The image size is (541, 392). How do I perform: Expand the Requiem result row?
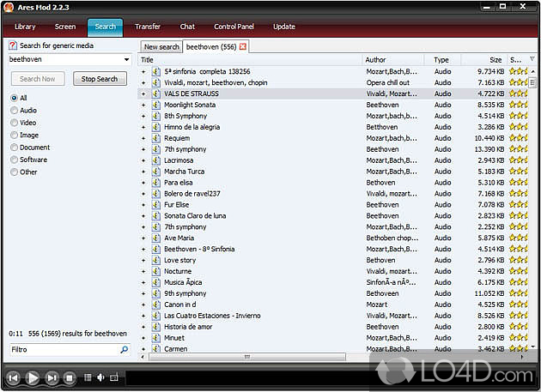click(144, 138)
